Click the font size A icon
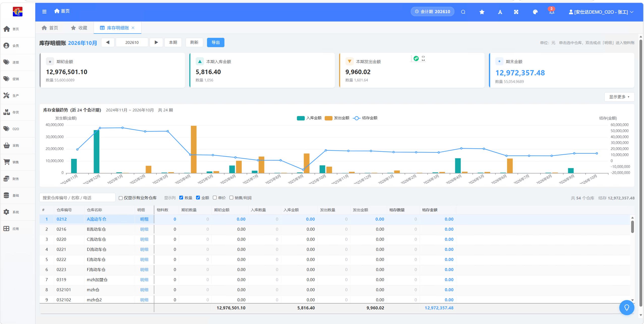 click(500, 12)
